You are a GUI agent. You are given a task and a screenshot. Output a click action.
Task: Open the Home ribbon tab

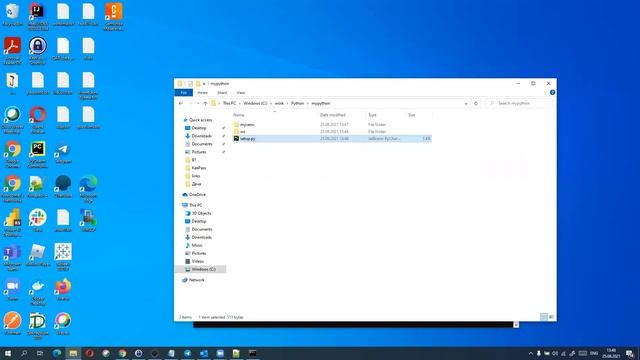[x=202, y=93]
